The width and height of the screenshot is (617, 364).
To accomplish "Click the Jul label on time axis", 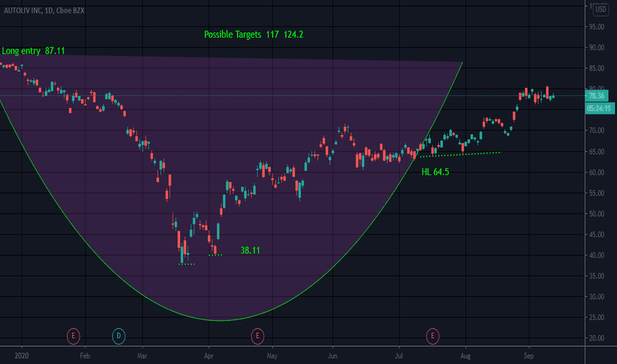I will point(399,356).
